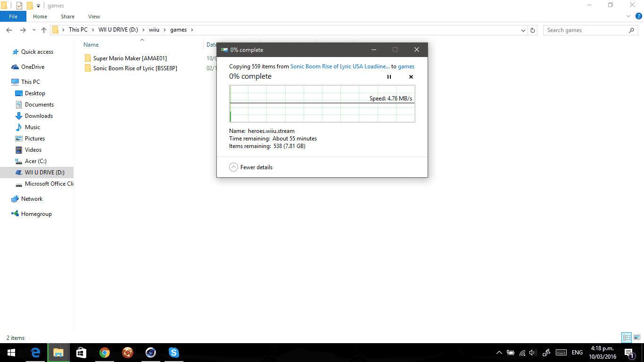Open the File menu
Screen dimensions: 644x362
click(x=13, y=16)
